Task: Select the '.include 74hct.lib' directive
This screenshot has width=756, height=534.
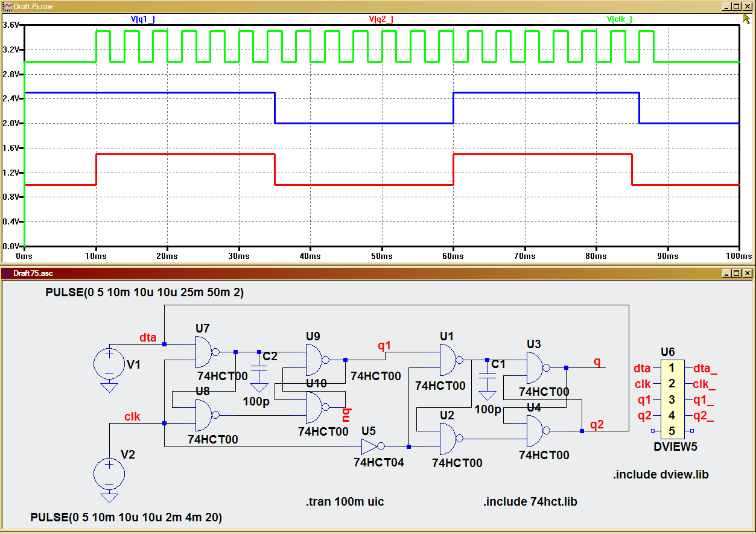Action: (530, 502)
